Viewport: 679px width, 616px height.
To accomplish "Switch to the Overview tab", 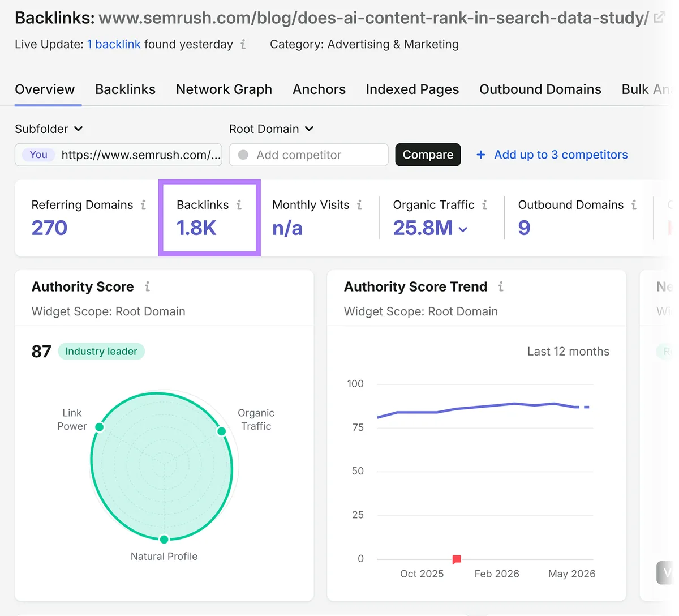I will click(x=45, y=89).
